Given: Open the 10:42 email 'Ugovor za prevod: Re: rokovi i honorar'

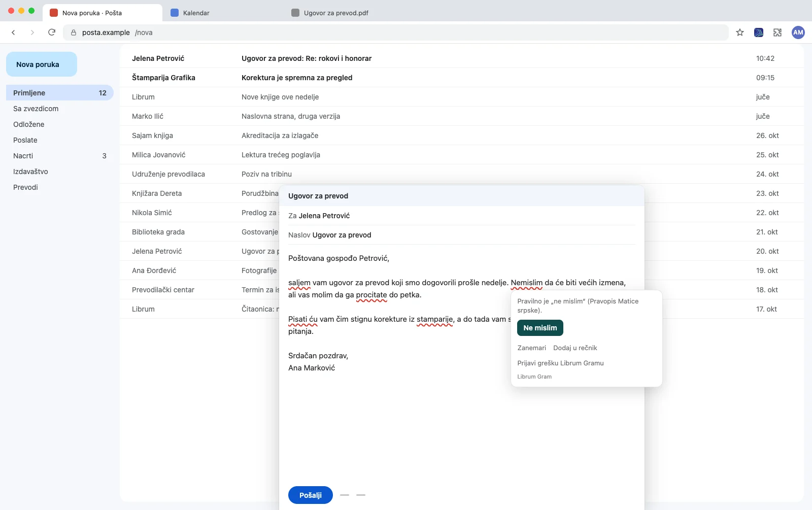Looking at the screenshot, I should tap(462, 58).
